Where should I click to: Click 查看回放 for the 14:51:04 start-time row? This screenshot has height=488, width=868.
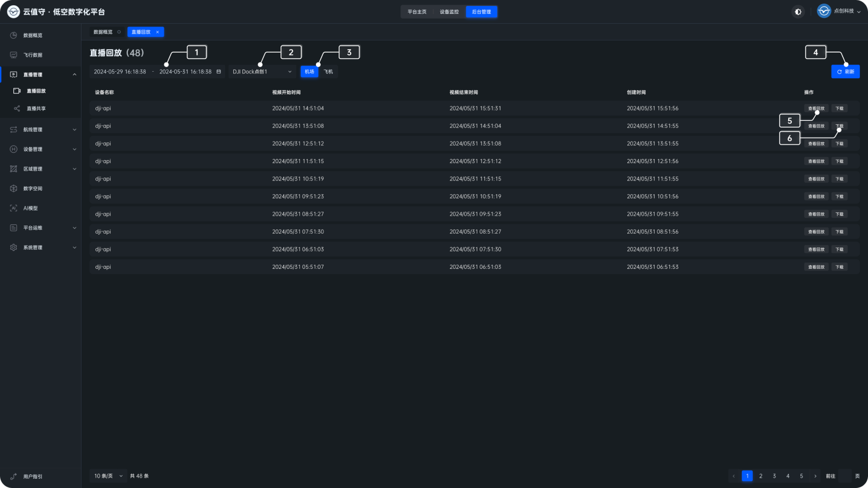point(816,108)
